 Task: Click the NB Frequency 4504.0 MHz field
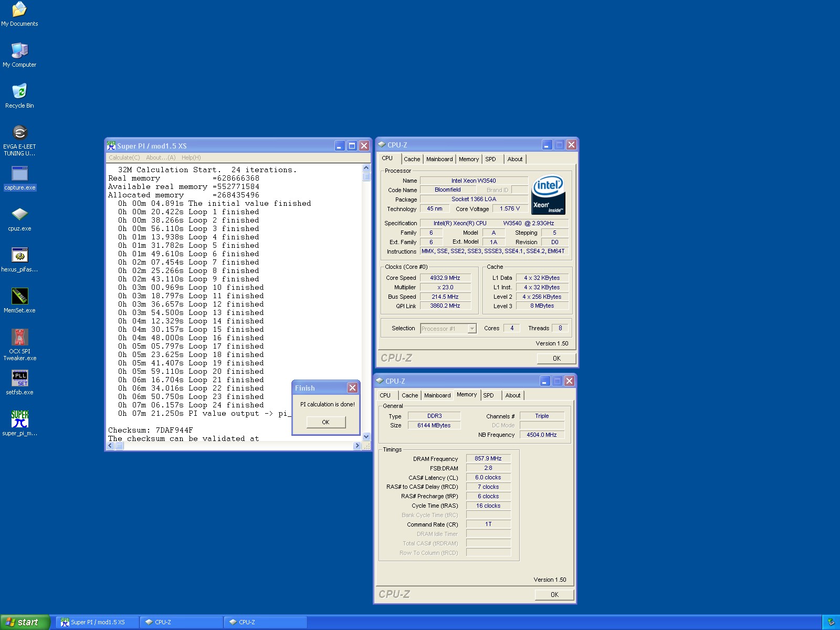(x=542, y=435)
